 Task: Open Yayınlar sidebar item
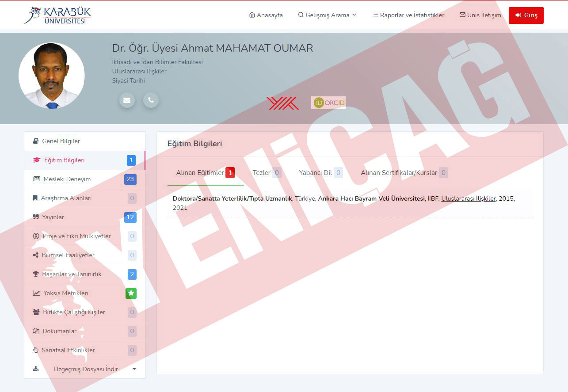[85, 217]
